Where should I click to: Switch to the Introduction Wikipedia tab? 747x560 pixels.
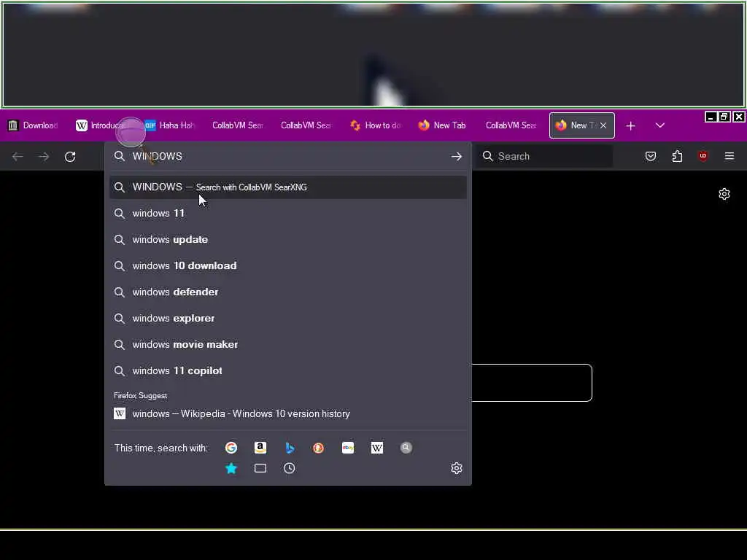pyautogui.click(x=101, y=125)
